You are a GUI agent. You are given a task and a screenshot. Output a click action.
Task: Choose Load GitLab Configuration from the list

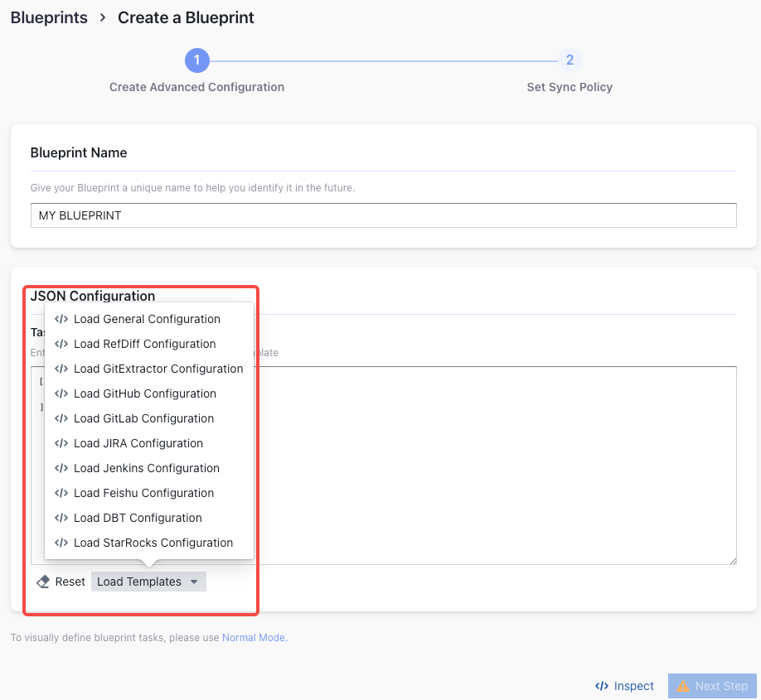(143, 418)
